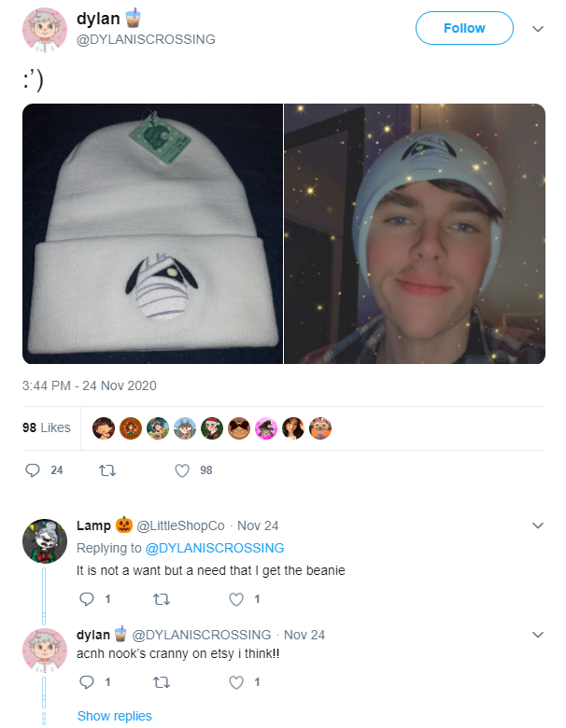Show replies under dylan's comment
566x728 pixels.
tap(114, 716)
